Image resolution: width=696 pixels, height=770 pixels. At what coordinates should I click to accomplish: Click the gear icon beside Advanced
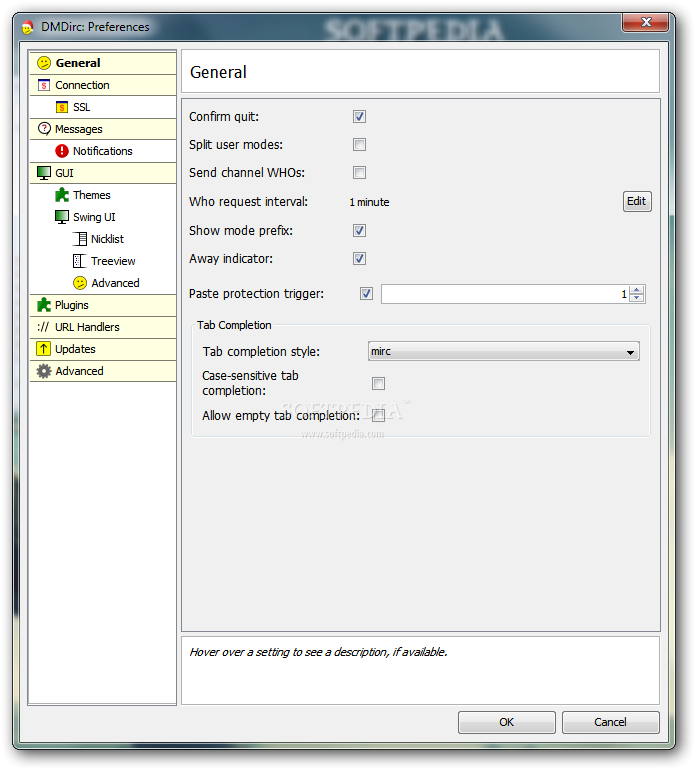[x=44, y=371]
